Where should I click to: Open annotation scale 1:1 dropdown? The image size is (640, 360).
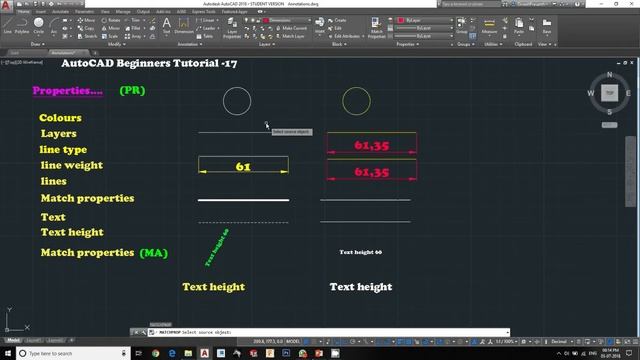click(x=506, y=341)
